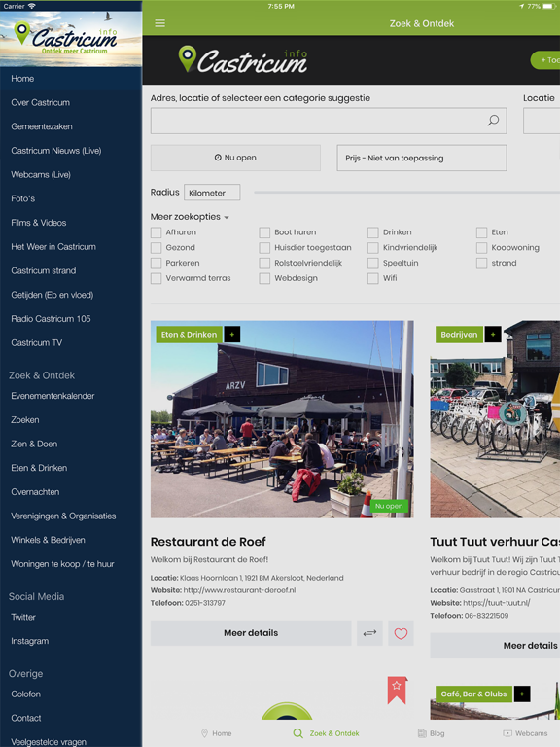Click the plus icon beside Café, Bar & Clubs tag
The image size is (560, 747).
coord(522,694)
